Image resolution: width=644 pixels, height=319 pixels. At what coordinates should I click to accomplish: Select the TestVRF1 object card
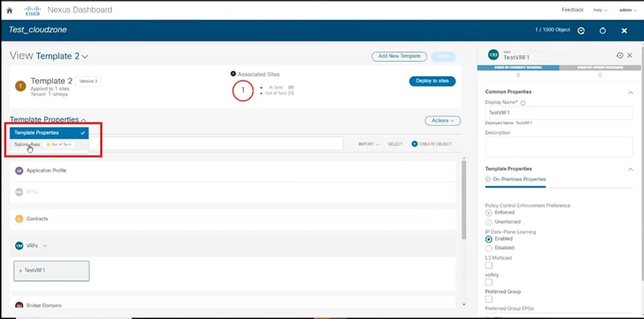(51, 271)
